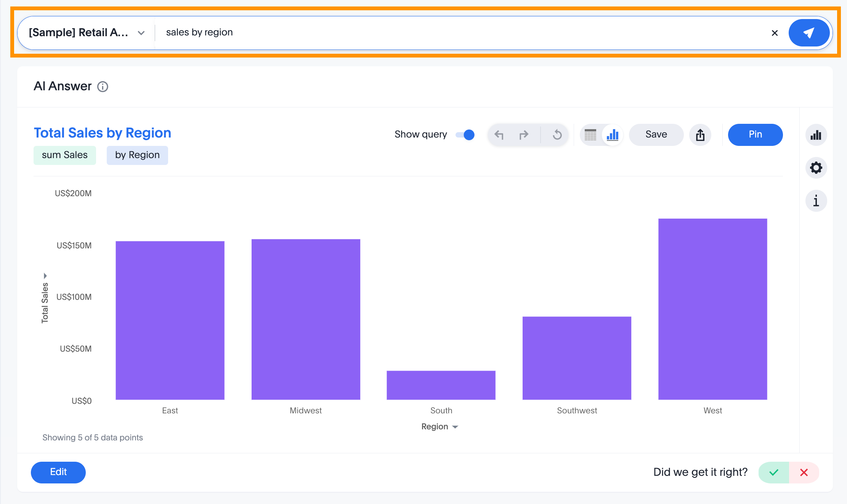This screenshot has height=504, width=847.
Task: Click the Save button
Action: pos(656,134)
